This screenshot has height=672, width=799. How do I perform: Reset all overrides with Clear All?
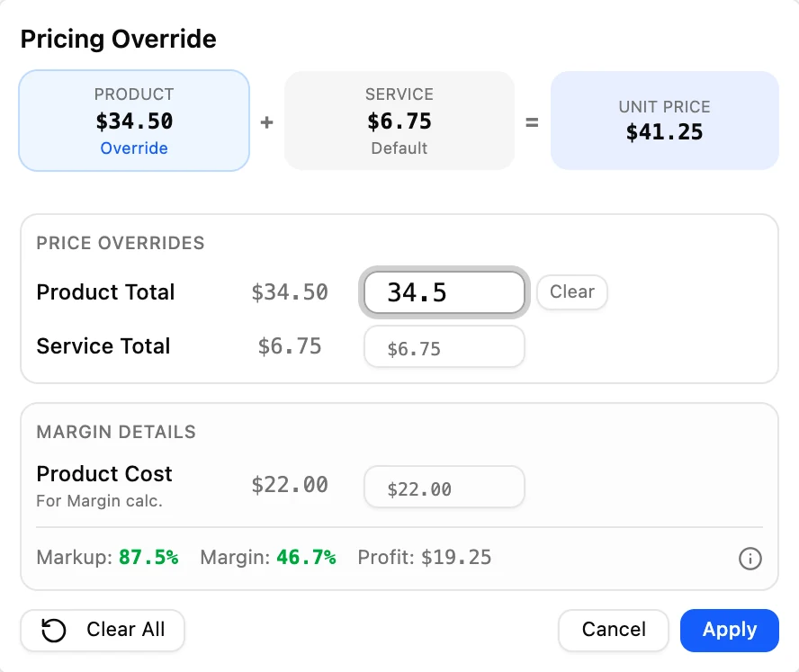[x=103, y=631]
